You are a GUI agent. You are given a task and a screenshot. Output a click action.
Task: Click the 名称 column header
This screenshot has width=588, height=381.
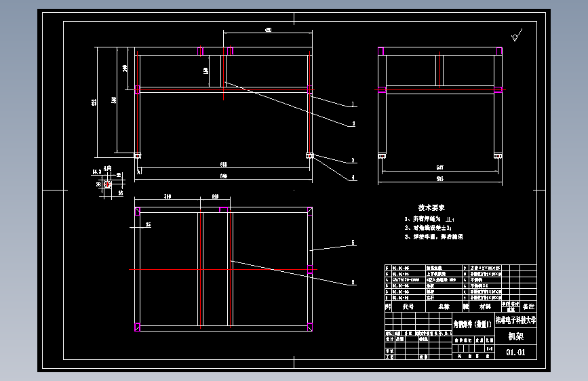coord(444,306)
